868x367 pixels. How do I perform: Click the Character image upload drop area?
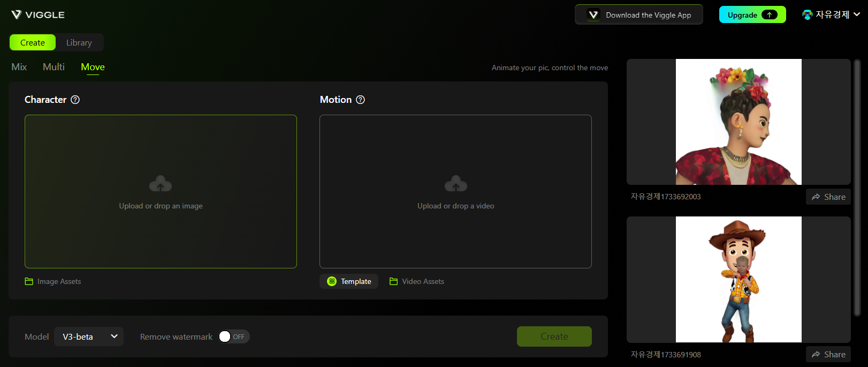click(x=161, y=191)
